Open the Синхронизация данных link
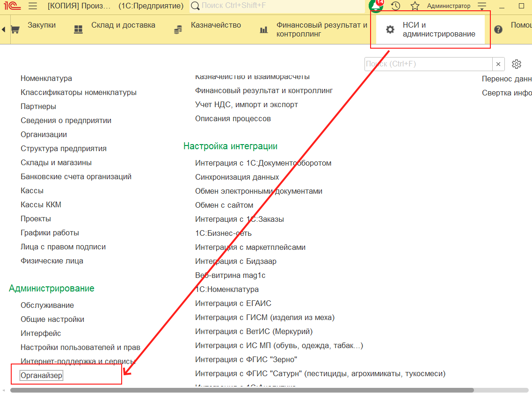This screenshot has height=393, width=532. tap(237, 177)
